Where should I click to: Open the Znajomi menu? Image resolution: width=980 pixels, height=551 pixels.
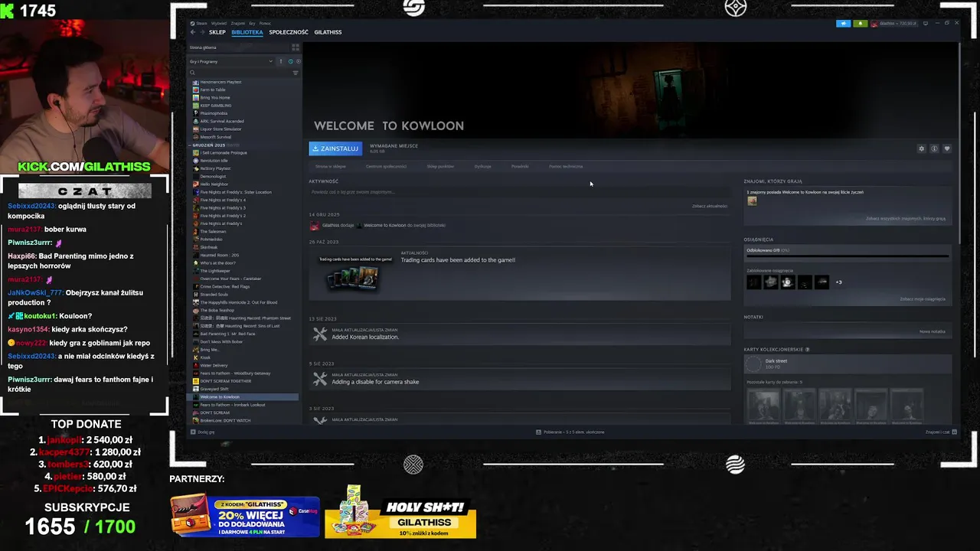point(238,24)
